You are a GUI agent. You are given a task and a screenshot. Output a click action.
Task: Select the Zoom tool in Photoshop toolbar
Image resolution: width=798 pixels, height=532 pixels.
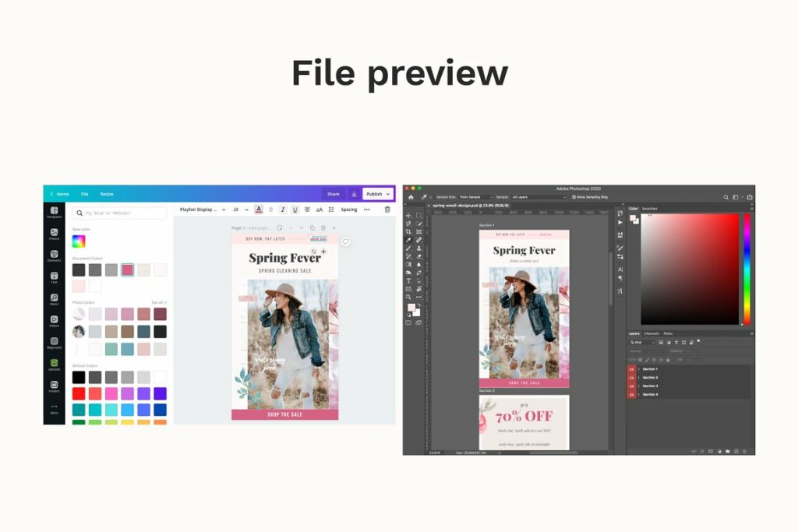pos(408,297)
